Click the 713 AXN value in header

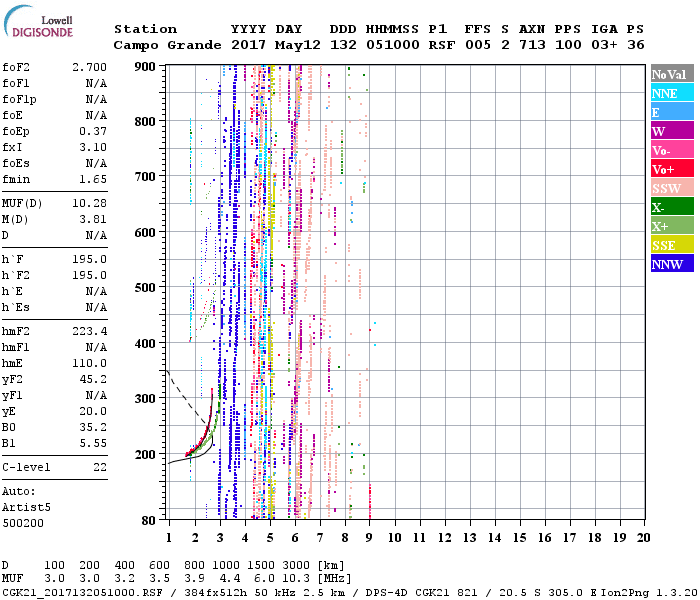click(x=532, y=45)
